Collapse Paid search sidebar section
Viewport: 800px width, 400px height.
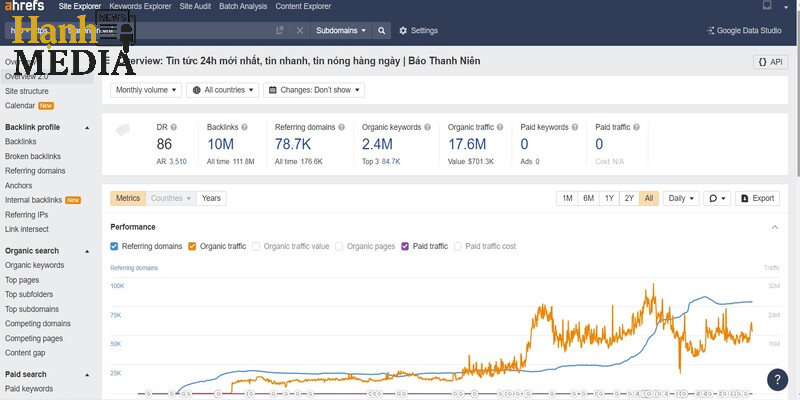click(87, 374)
